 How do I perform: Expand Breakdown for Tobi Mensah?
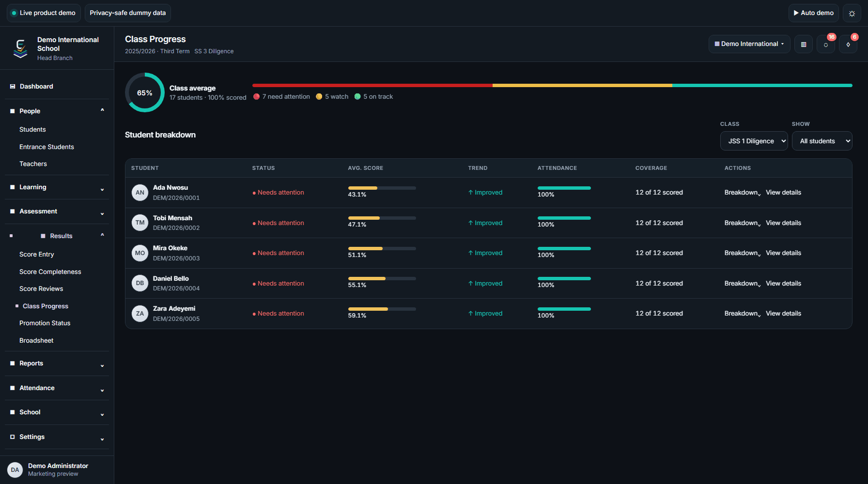coord(743,223)
